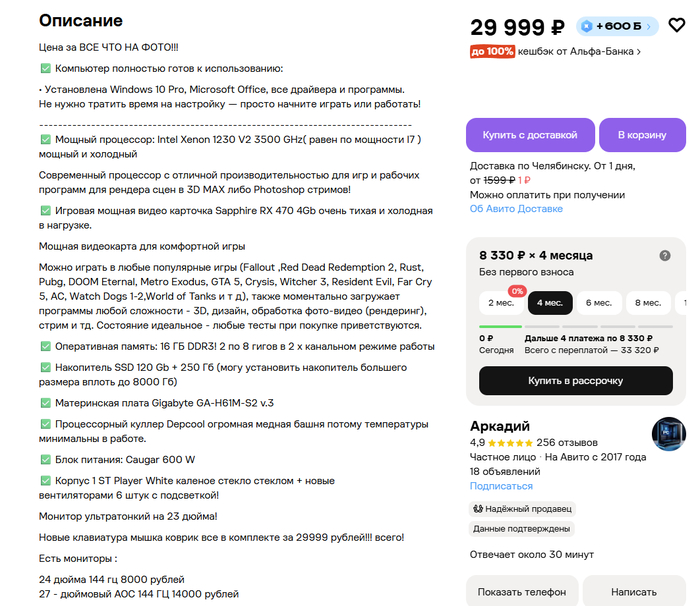Select the 2 мес. installment option
The width and height of the screenshot is (700, 606).
[x=501, y=303]
